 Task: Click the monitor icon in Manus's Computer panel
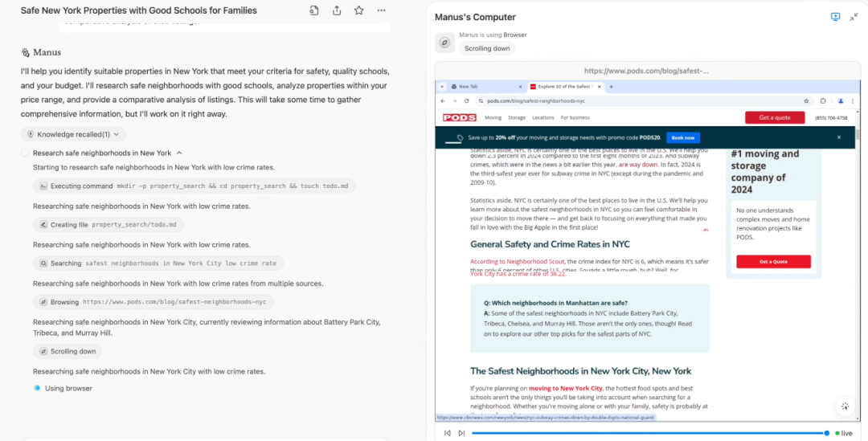point(835,17)
